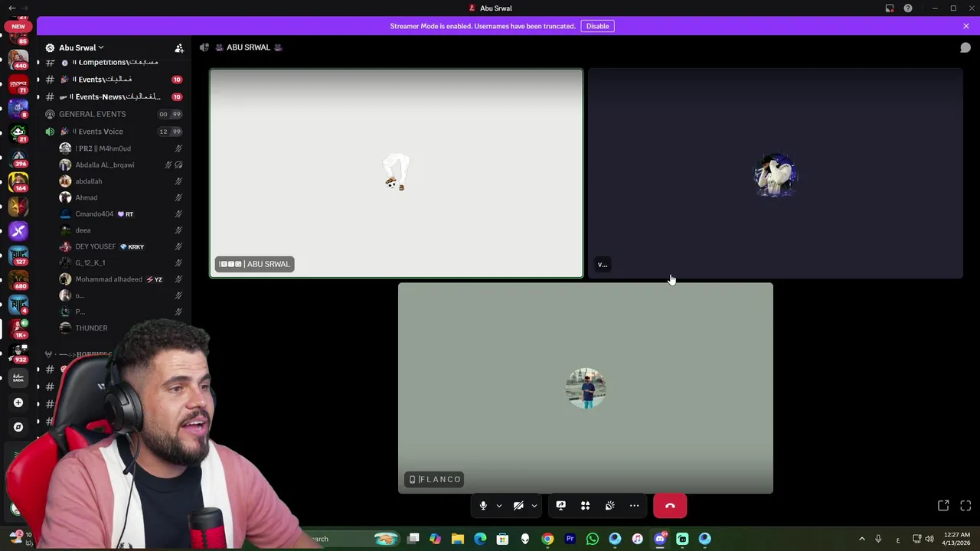Open WhatsApp from taskbar
This screenshot has width=980, height=551.
tap(592, 539)
